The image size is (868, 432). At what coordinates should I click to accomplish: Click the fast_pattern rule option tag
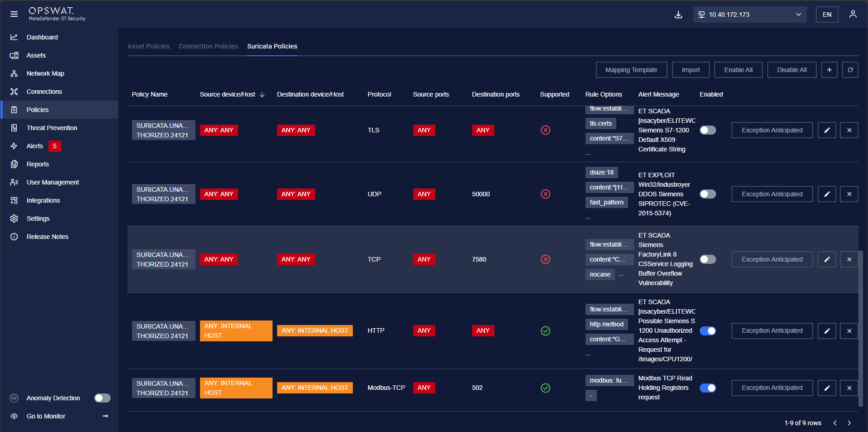[x=607, y=202]
